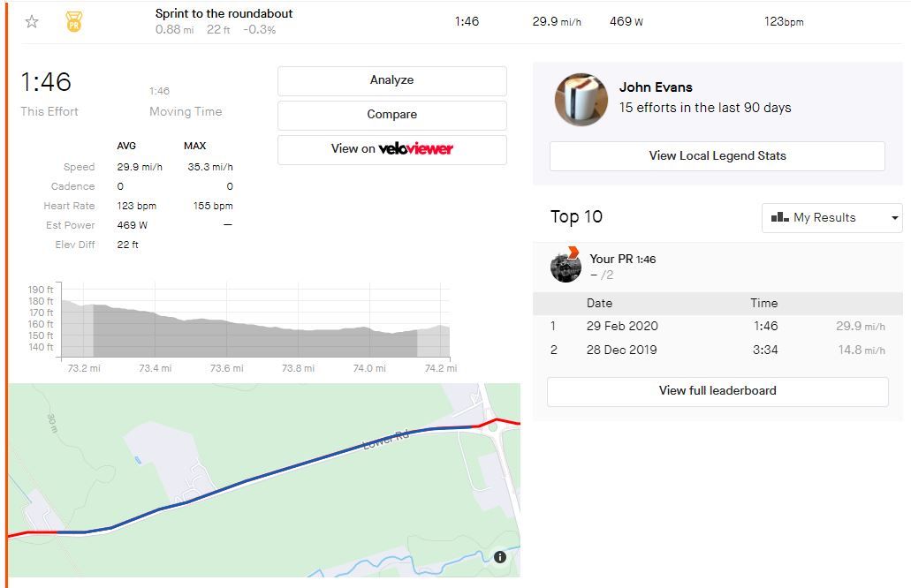
Task: Open the Sprint to the roundabout segment title
Action: click(224, 13)
